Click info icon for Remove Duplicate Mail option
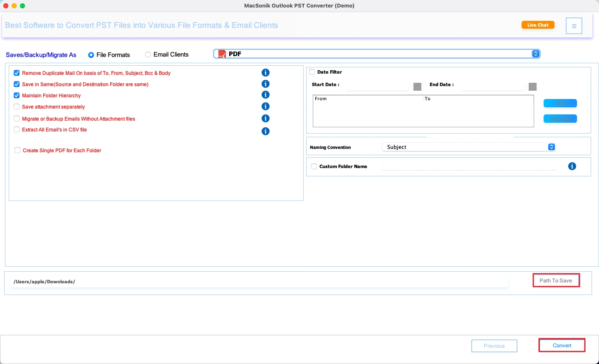 click(265, 73)
